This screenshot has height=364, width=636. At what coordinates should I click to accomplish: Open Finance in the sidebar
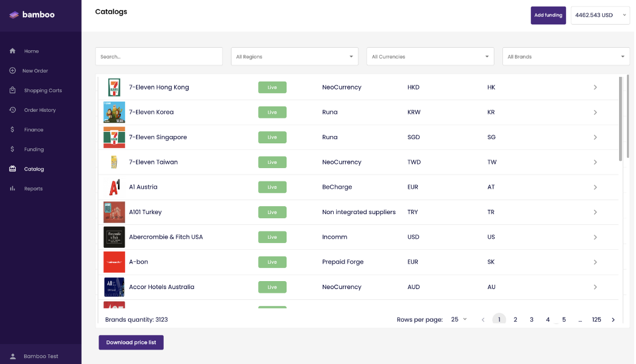click(x=34, y=130)
